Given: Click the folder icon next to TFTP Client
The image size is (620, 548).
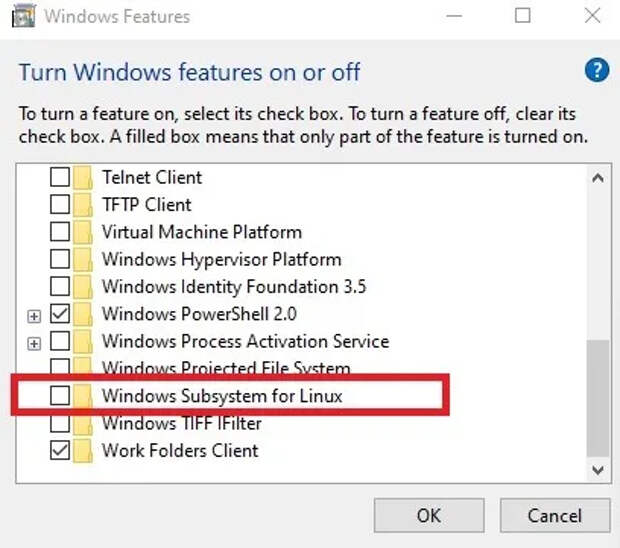Looking at the screenshot, I should coord(83,204).
